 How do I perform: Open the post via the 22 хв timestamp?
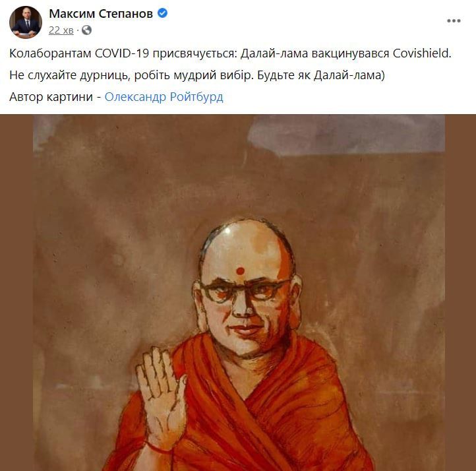(x=61, y=30)
